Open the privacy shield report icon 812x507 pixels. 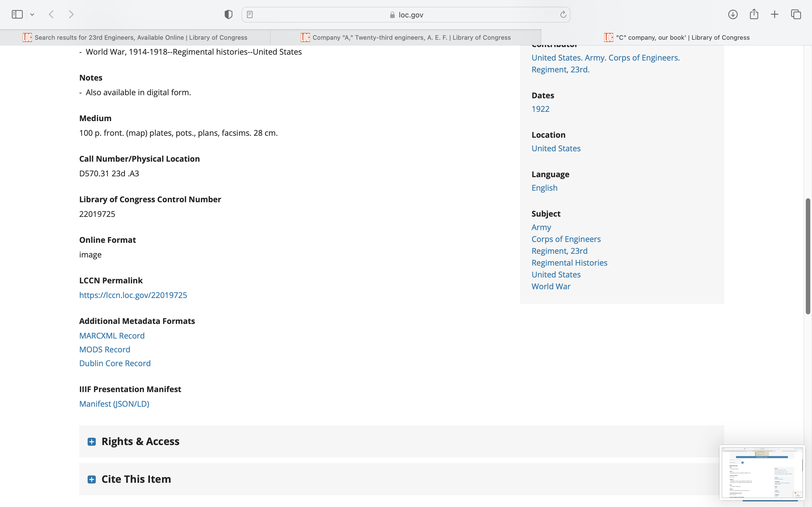[x=228, y=14]
